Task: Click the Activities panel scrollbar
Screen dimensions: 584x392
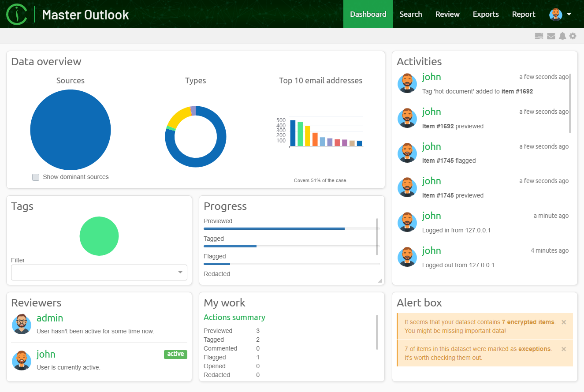Action: [x=570, y=104]
